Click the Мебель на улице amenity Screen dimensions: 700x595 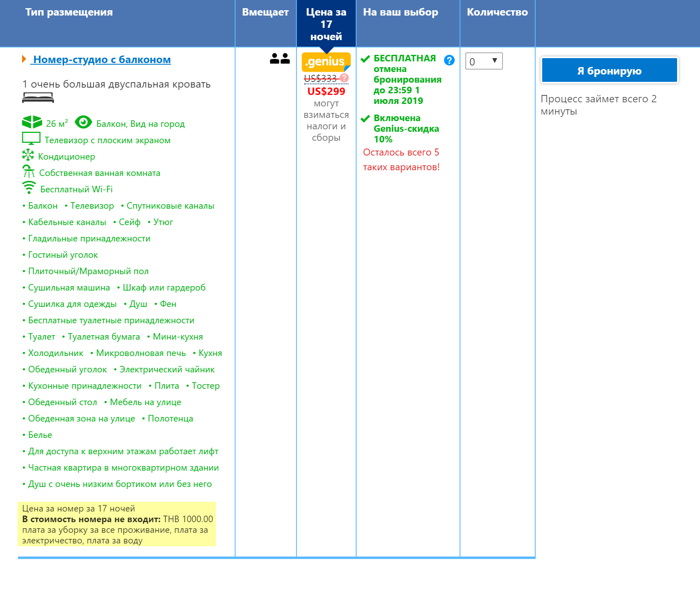(146, 402)
